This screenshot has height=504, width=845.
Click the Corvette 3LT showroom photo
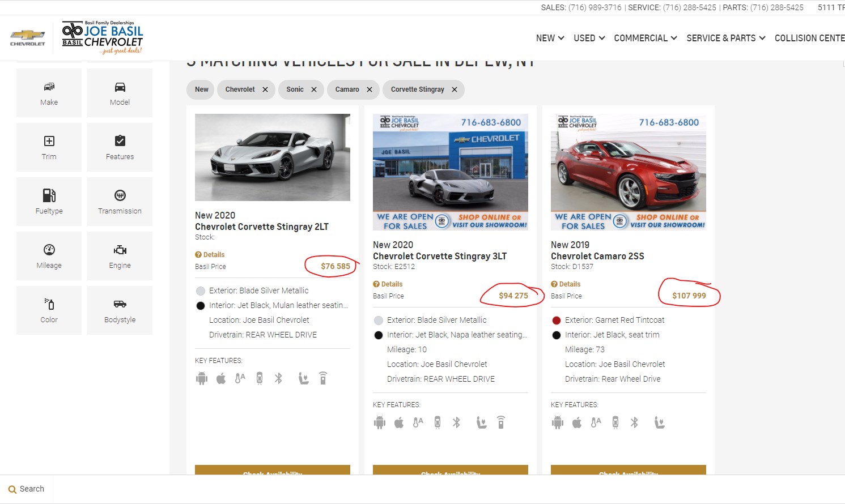click(451, 172)
